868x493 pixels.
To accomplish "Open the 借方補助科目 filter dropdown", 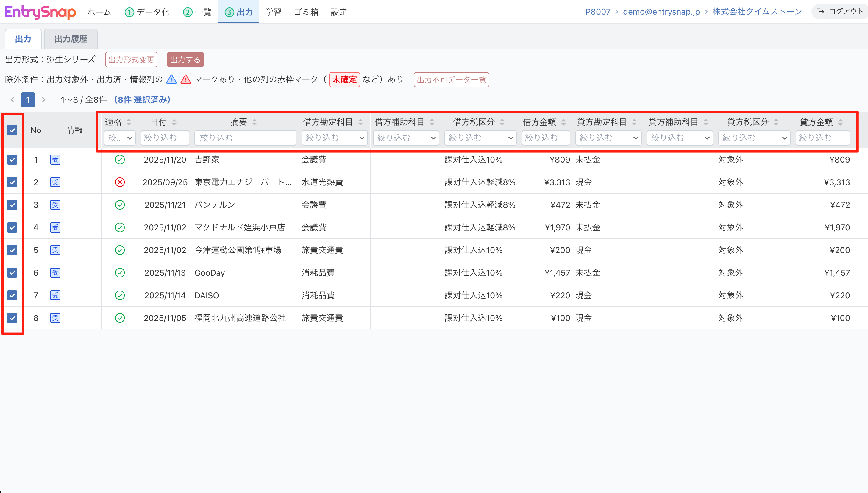I will [x=406, y=138].
